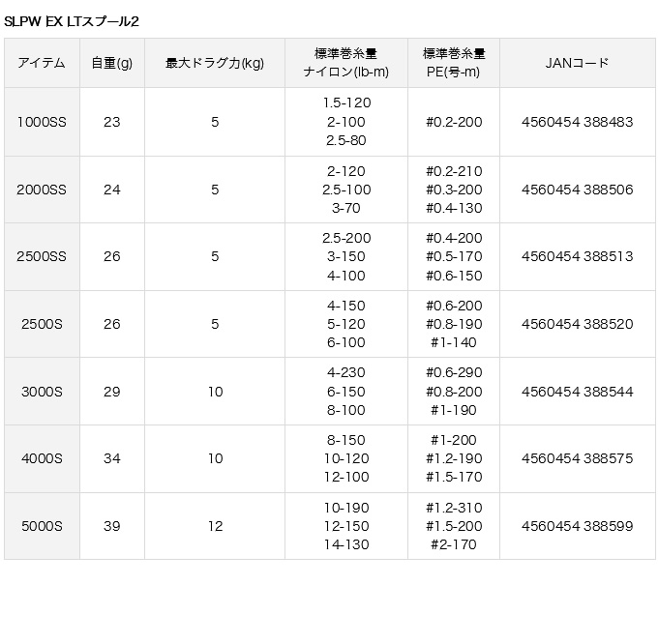Click the JANコード column header

577,63
